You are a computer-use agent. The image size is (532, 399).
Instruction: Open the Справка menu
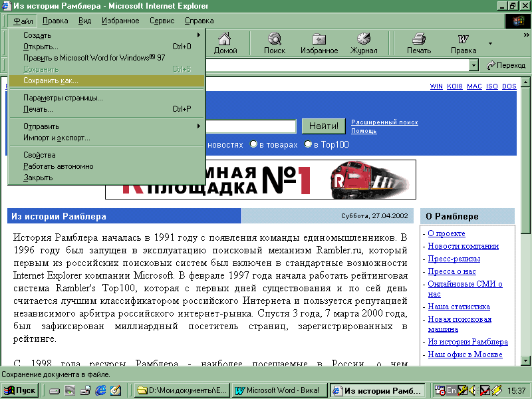[x=199, y=21]
